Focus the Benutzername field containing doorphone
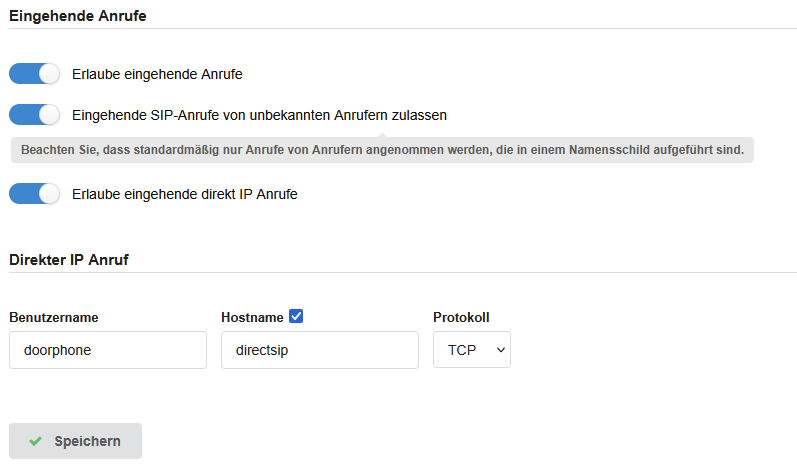The image size is (797, 473). pyautogui.click(x=108, y=350)
